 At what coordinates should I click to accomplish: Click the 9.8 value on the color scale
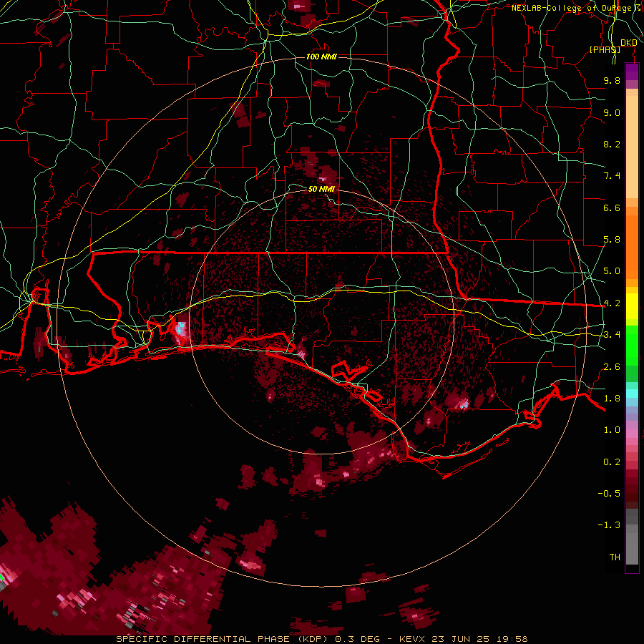pos(612,80)
